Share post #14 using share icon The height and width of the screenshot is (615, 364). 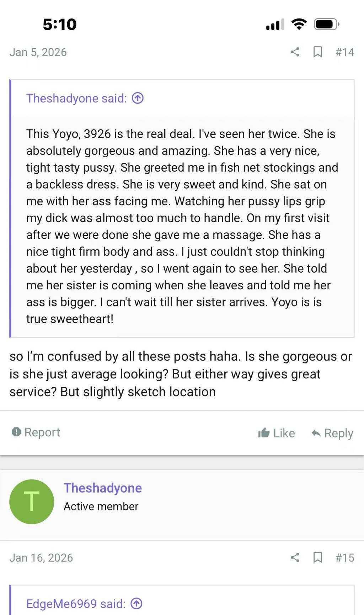(295, 52)
